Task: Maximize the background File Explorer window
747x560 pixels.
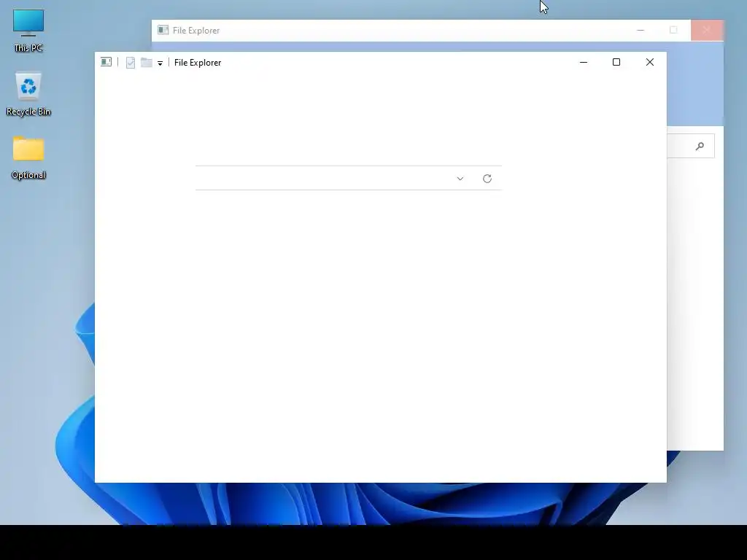Action: (x=673, y=30)
